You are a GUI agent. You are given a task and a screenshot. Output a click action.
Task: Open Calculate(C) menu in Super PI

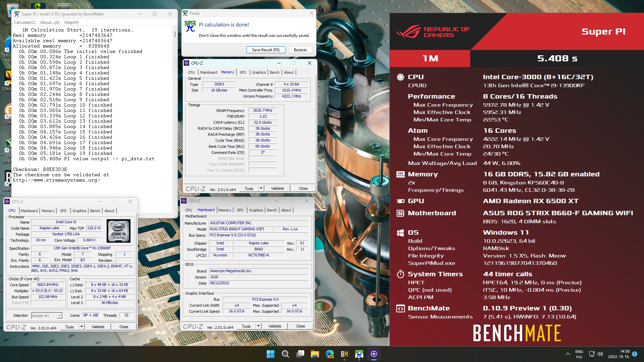(x=24, y=22)
